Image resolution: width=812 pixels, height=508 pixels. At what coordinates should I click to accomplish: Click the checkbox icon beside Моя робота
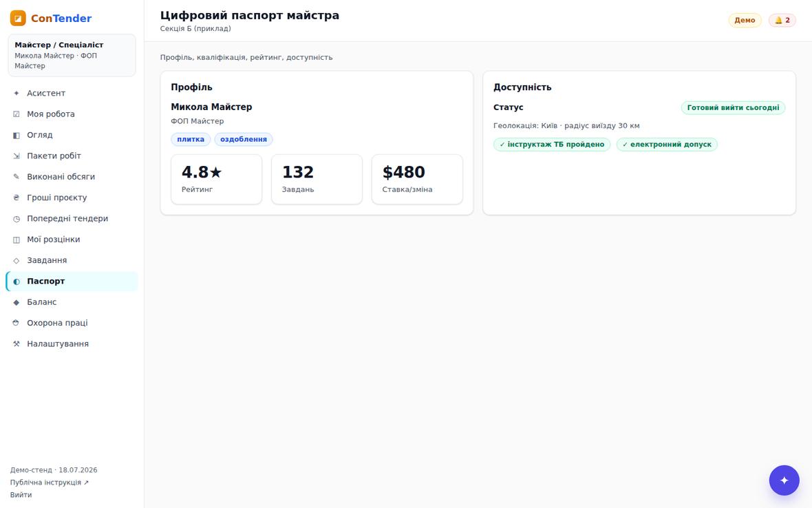(x=17, y=114)
